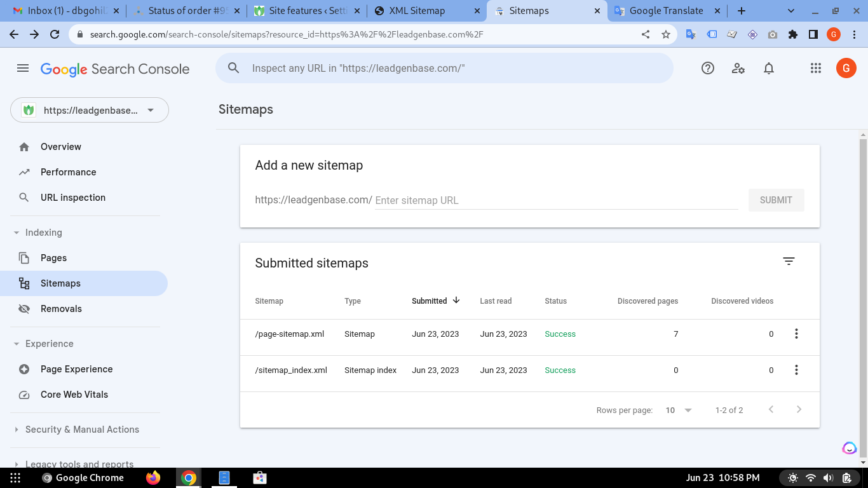This screenshot has height=488, width=868.
Task: Click the filter icon in Submitted sitemaps
Action: (x=789, y=261)
